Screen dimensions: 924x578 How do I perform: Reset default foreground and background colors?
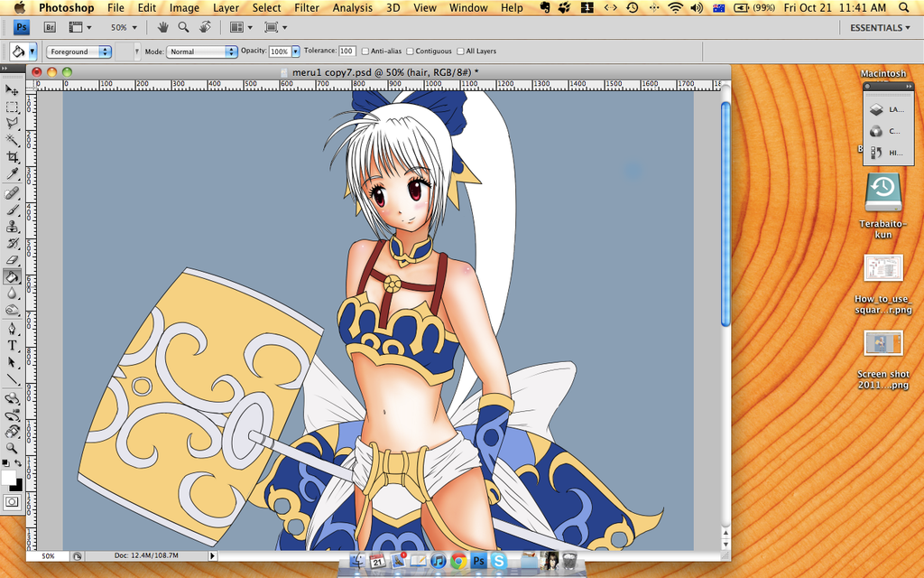[5, 463]
